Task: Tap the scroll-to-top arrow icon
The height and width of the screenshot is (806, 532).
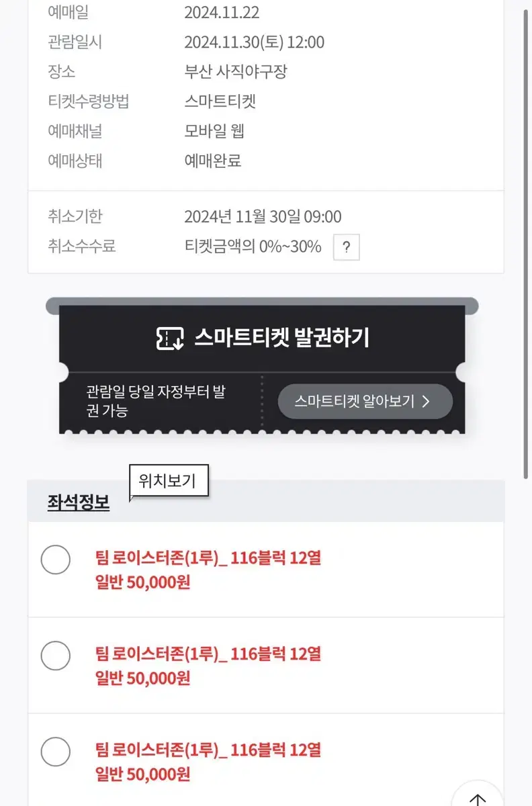Action: coord(478,796)
